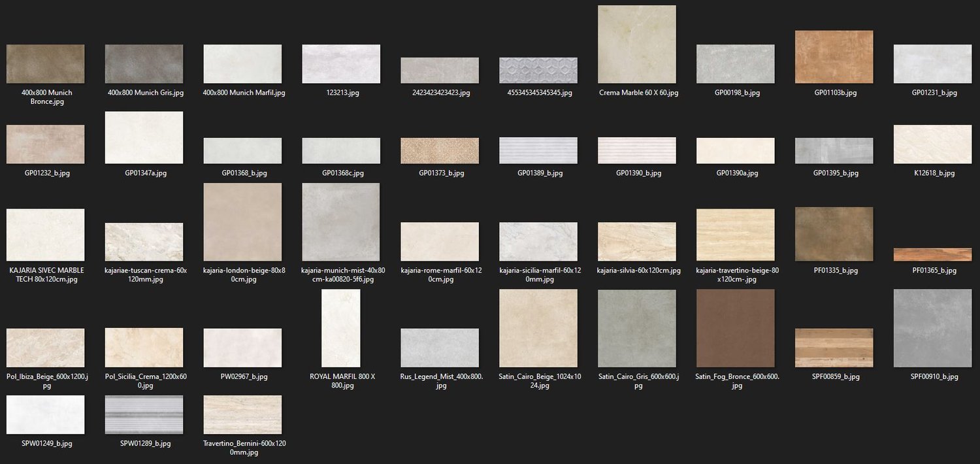
Task: Select the kajaria-sicilia-marfil thumbnail
Action: 538,242
